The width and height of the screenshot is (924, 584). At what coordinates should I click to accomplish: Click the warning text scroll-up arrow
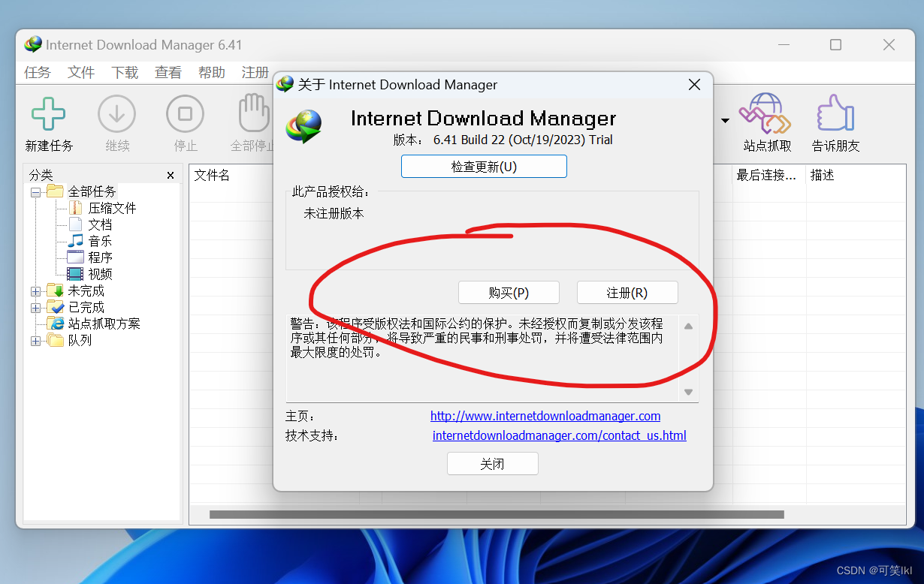point(688,326)
